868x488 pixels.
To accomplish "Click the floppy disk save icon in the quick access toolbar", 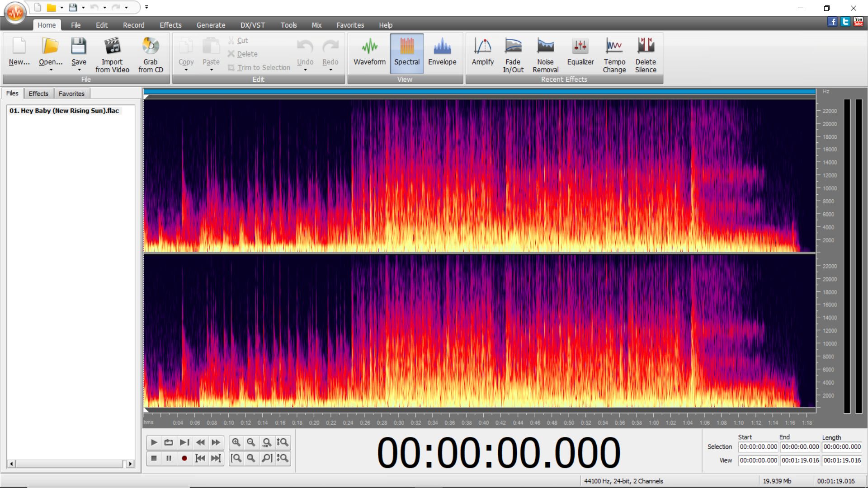I will click(x=73, y=7).
